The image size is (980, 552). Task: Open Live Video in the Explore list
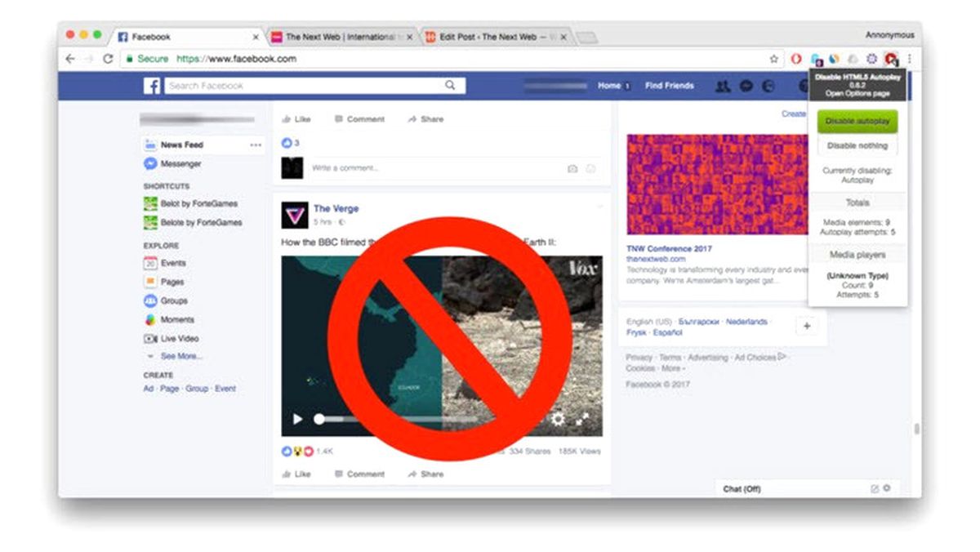pyautogui.click(x=171, y=338)
